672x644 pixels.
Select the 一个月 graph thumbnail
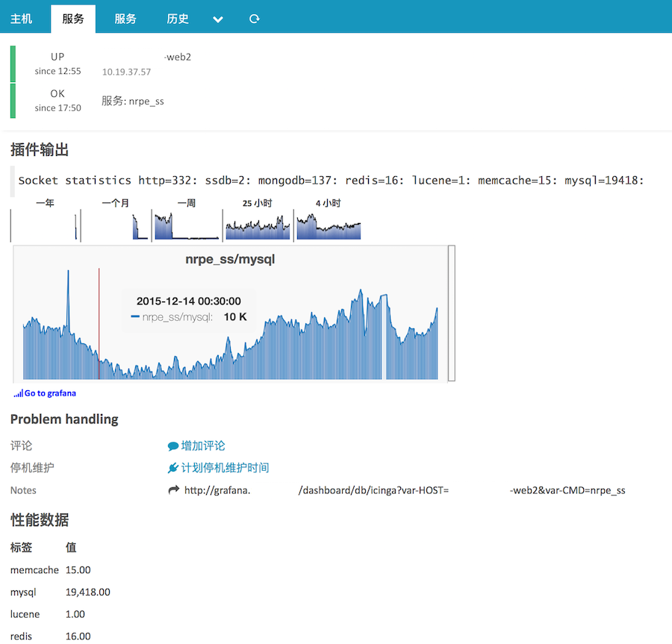pos(115,225)
